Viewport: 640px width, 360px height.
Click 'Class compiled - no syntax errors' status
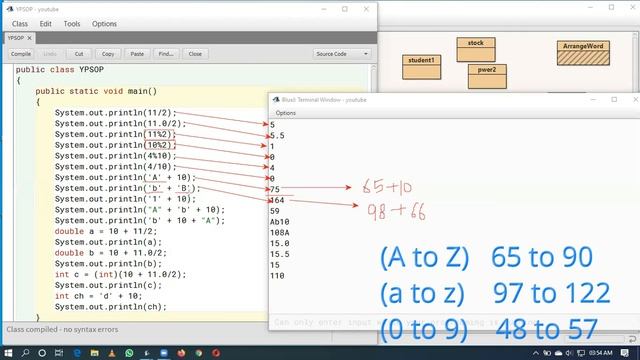(x=62, y=329)
